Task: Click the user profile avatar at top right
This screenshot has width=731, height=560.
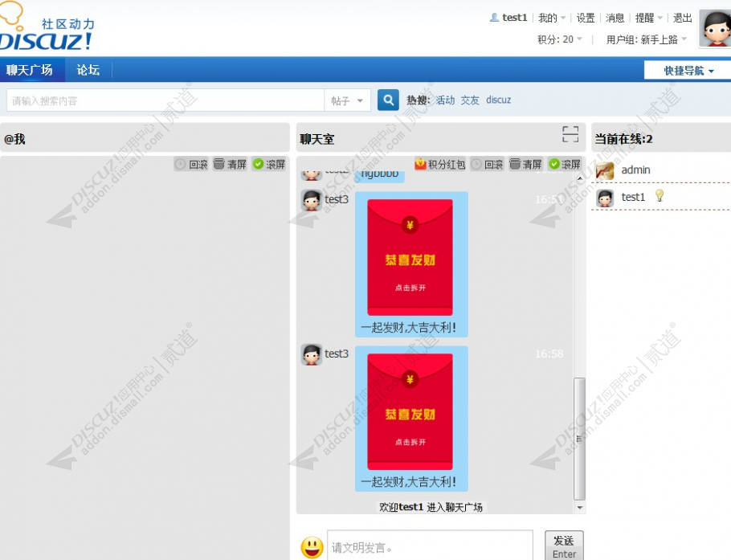Action: [x=715, y=28]
